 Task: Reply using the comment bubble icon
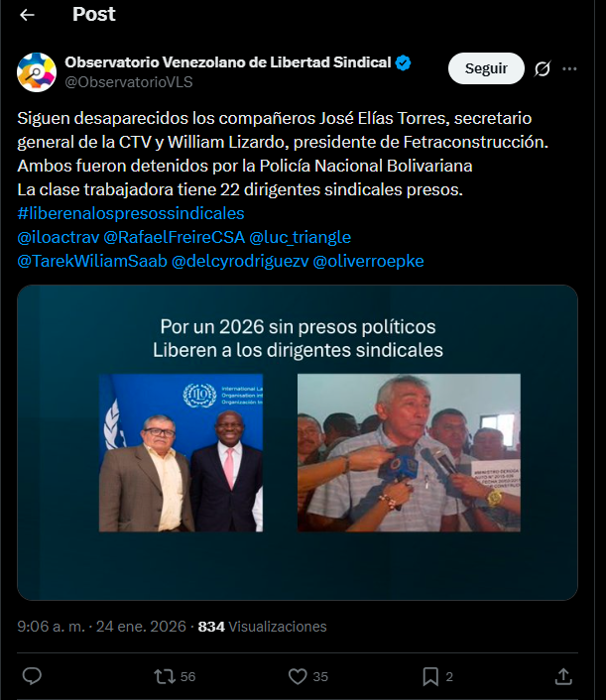coord(32,676)
